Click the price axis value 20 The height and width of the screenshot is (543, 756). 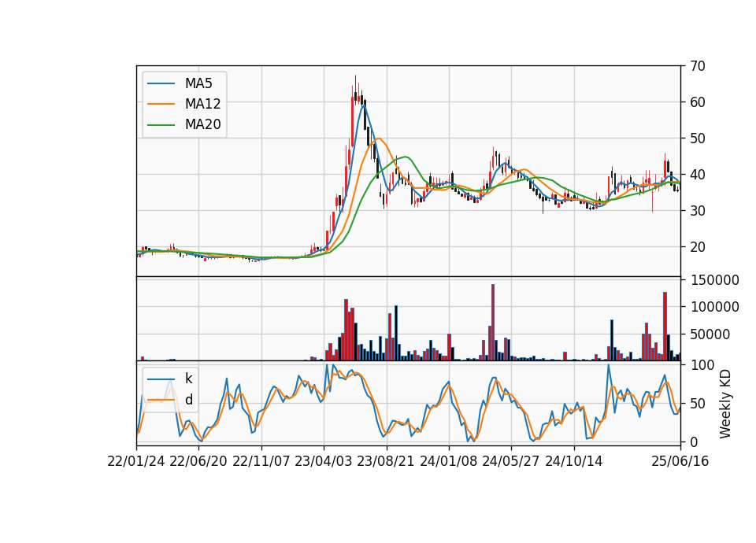click(697, 246)
